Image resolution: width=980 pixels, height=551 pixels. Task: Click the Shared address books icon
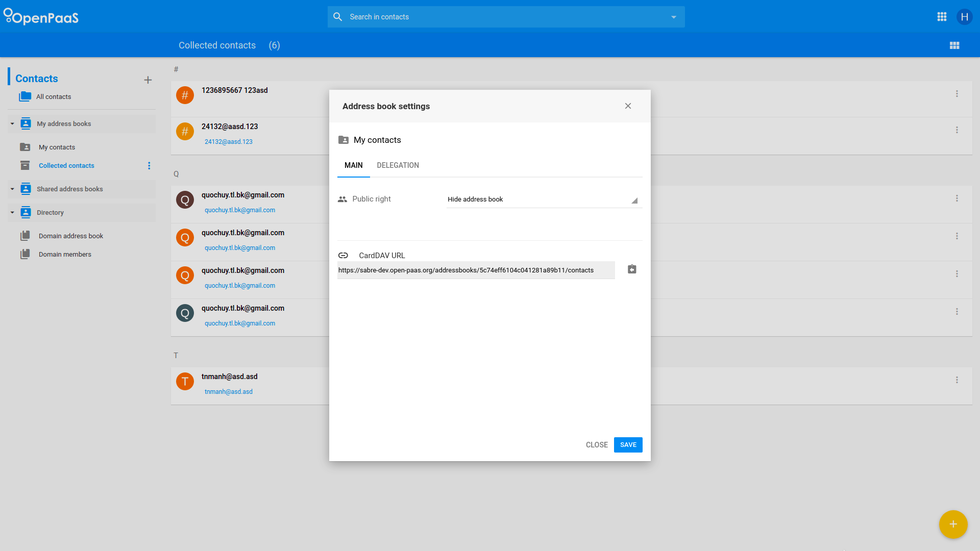pos(26,189)
